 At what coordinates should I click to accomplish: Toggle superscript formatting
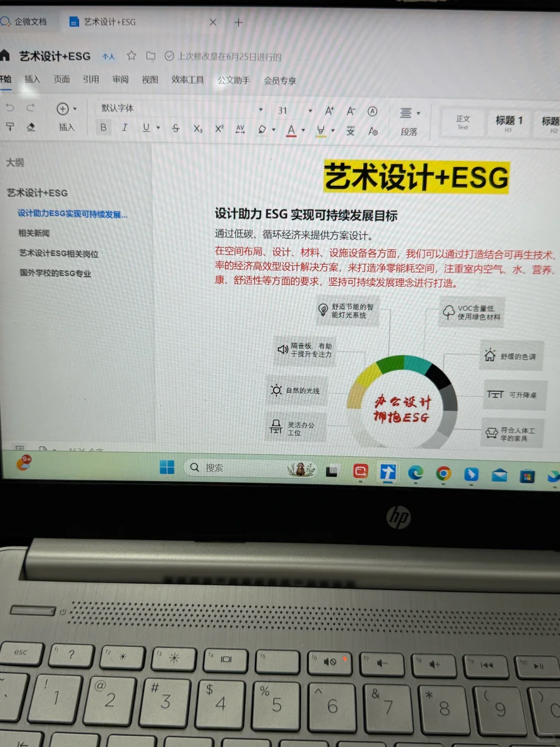219,128
